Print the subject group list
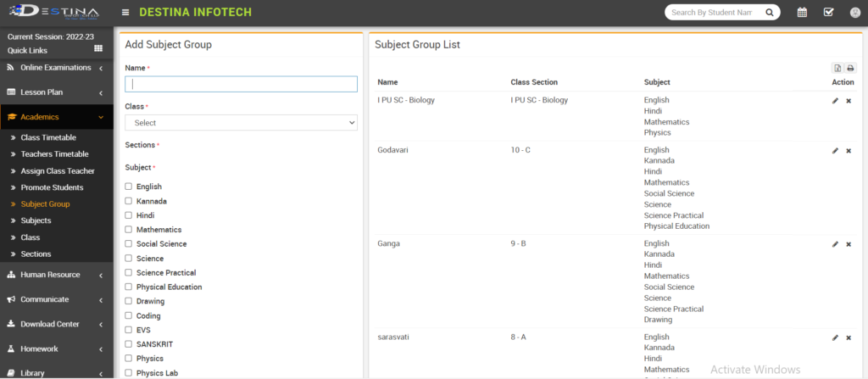The width and height of the screenshot is (868, 379). point(849,69)
